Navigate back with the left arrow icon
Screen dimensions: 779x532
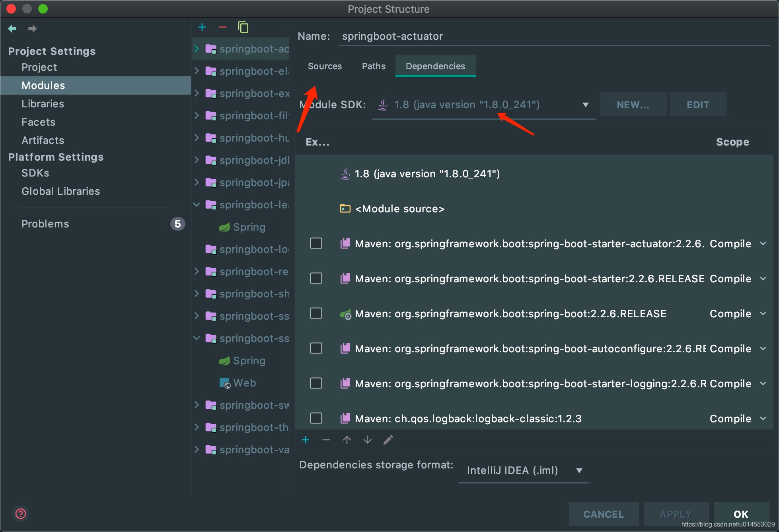pyautogui.click(x=12, y=28)
